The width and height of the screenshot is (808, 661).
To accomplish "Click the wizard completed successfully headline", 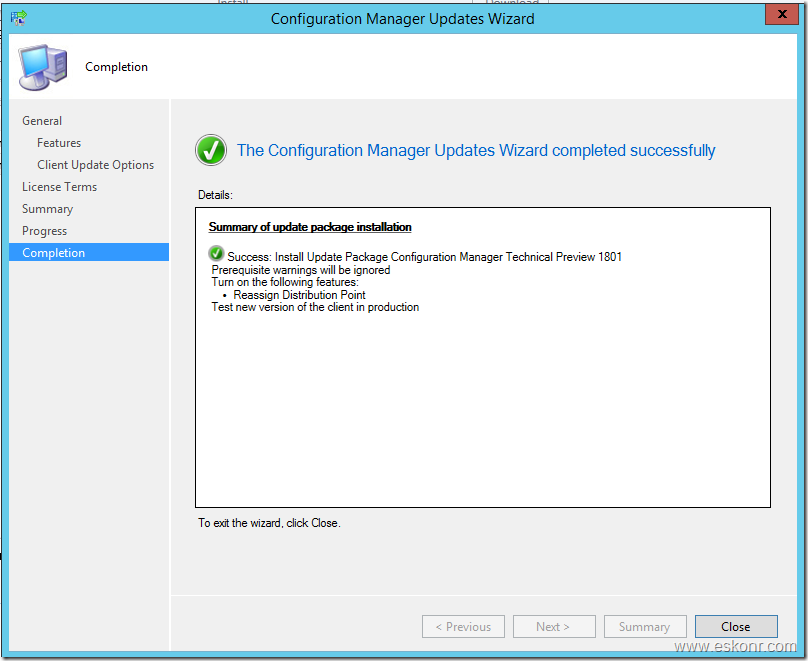I will (x=476, y=150).
